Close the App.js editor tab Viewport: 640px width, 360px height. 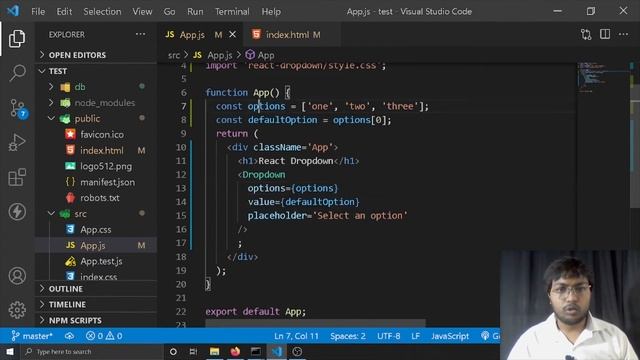[x=232, y=35]
